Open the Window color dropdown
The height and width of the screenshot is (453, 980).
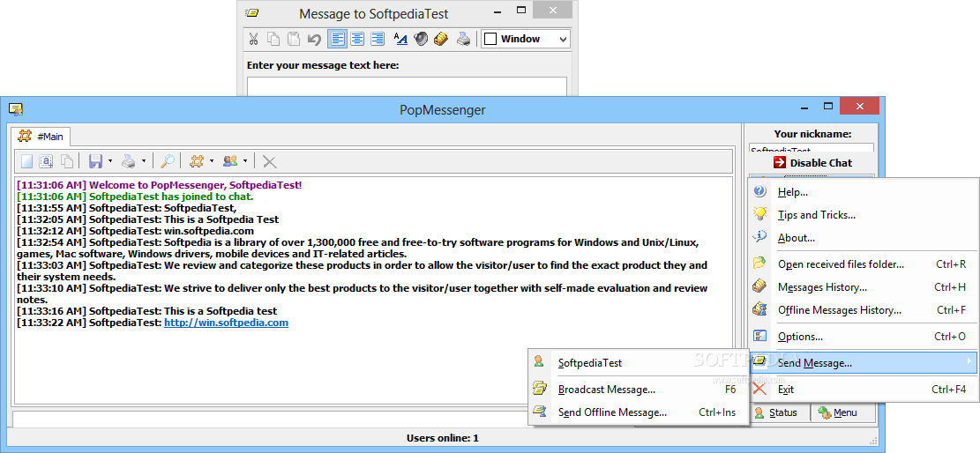[x=563, y=40]
